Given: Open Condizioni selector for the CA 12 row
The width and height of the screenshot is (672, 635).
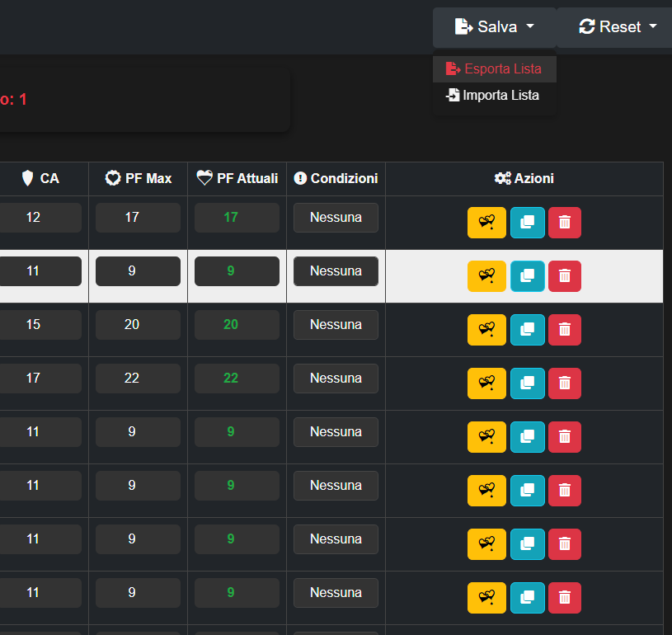Looking at the screenshot, I should 336,218.
